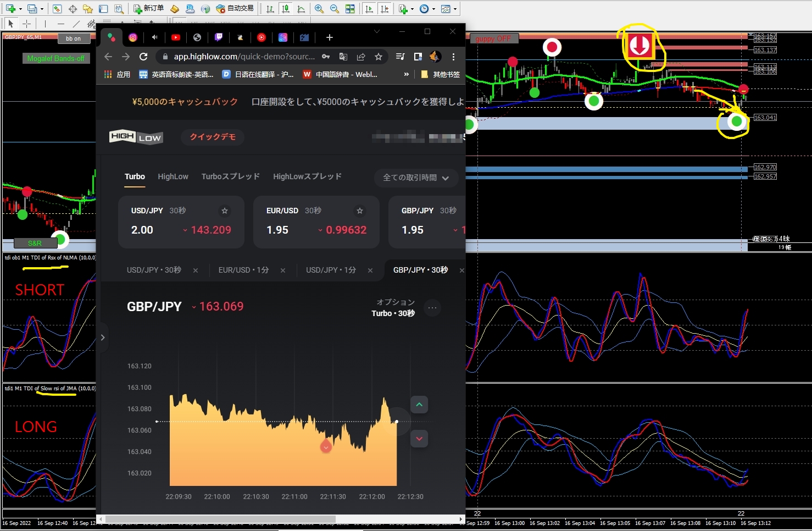Open the Market Watch icon in MetaTrader toolbar
This screenshot has height=531, width=812.
(x=57, y=9)
